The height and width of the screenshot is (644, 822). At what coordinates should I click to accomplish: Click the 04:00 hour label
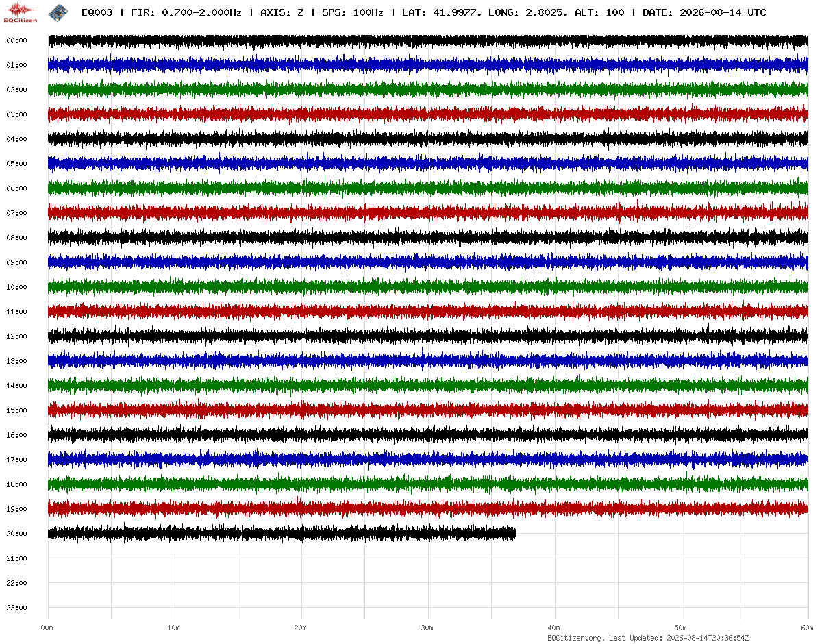pyautogui.click(x=16, y=139)
